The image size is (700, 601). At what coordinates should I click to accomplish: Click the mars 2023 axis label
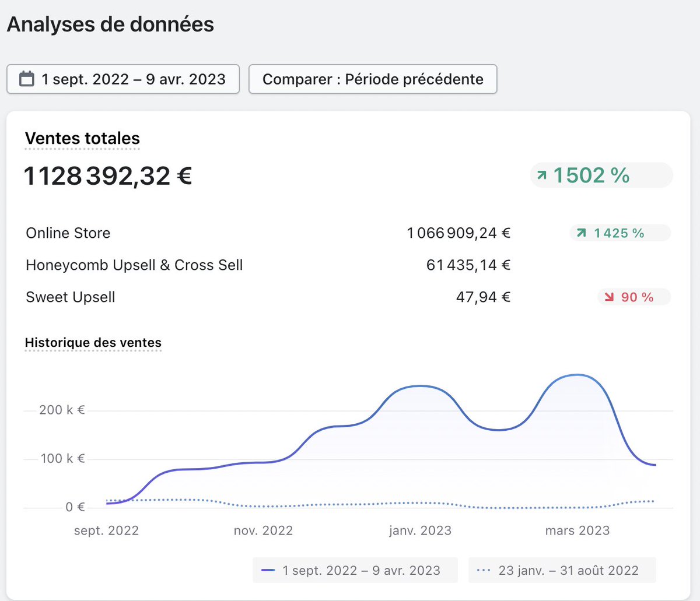click(x=577, y=530)
